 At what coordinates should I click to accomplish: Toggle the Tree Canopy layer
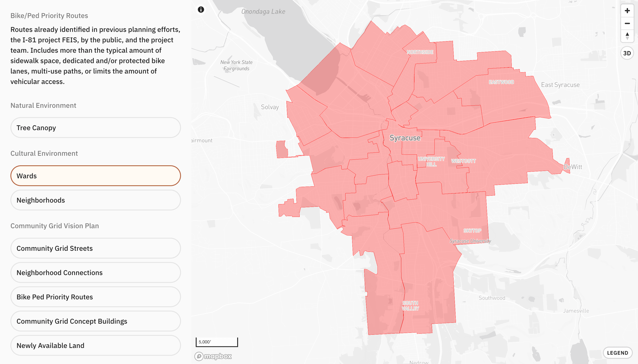pyautogui.click(x=95, y=128)
